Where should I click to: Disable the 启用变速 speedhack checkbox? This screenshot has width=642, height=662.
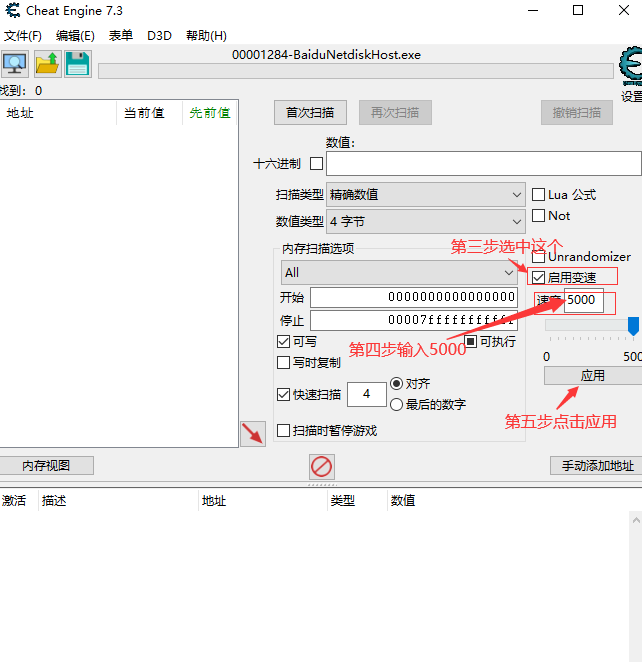tap(539, 277)
